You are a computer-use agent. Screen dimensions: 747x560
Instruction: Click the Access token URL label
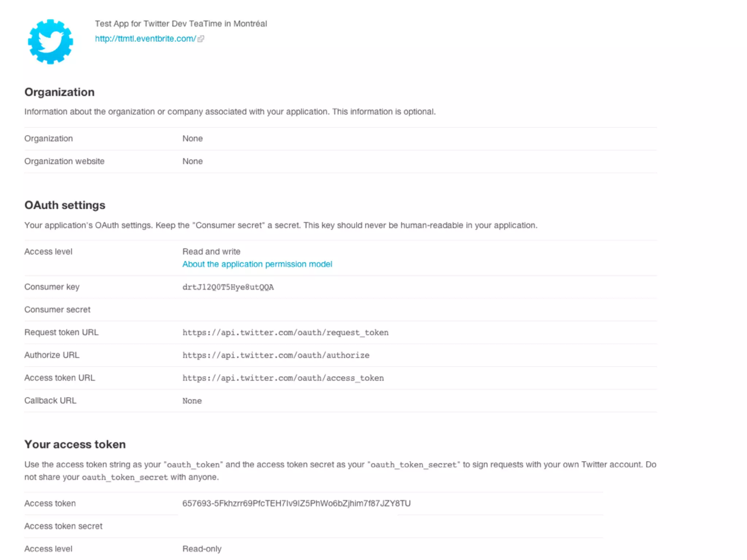tap(59, 378)
